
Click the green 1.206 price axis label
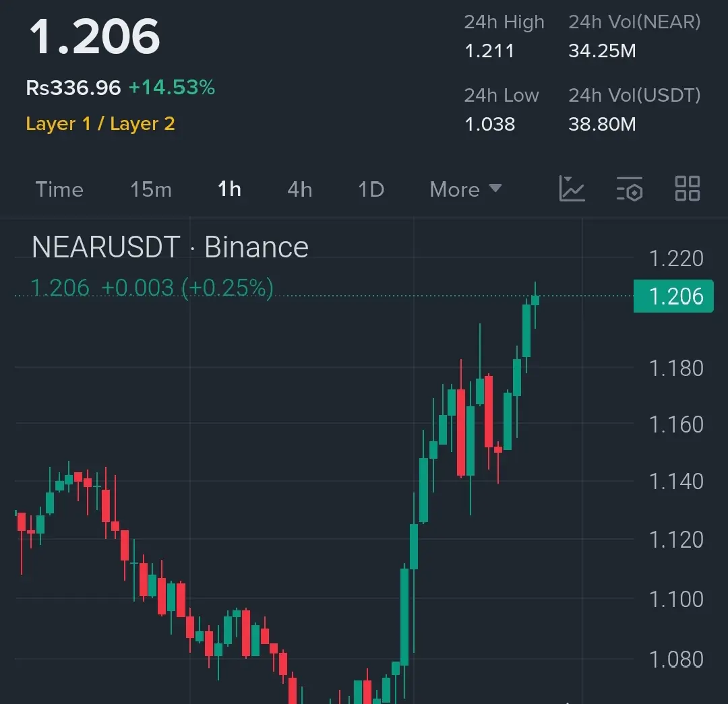[x=673, y=296]
